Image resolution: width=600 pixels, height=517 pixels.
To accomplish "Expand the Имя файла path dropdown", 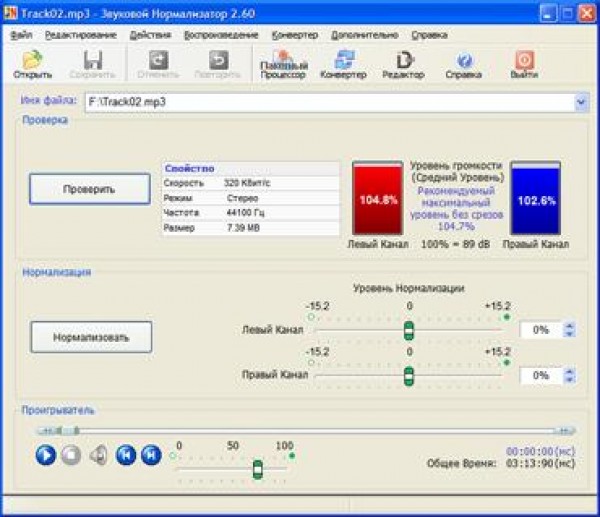I will coord(581,102).
